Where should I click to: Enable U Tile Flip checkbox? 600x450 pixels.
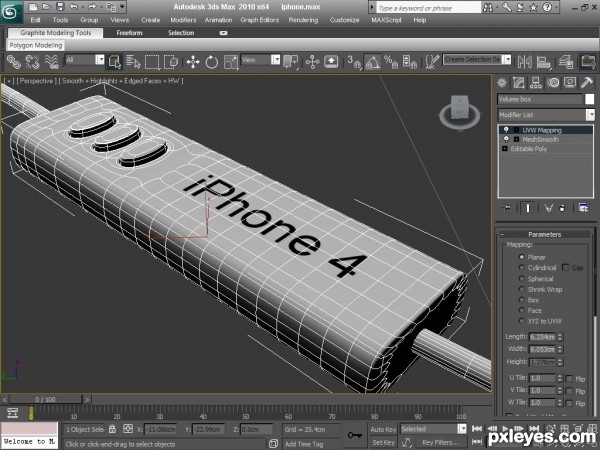(569, 378)
